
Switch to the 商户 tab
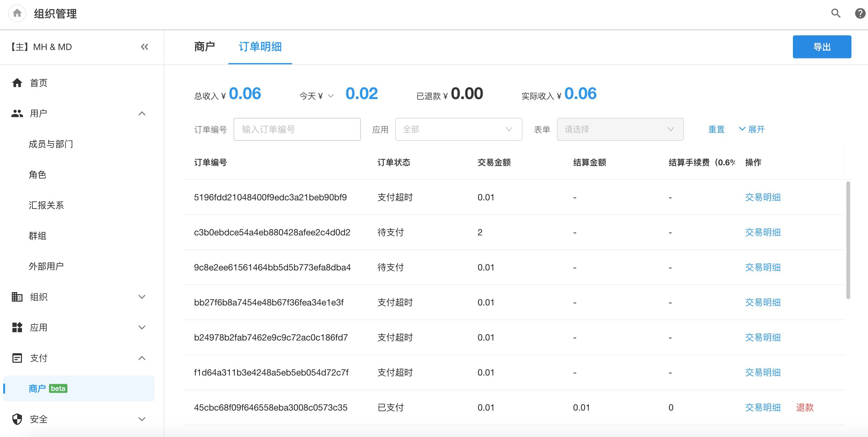point(205,47)
